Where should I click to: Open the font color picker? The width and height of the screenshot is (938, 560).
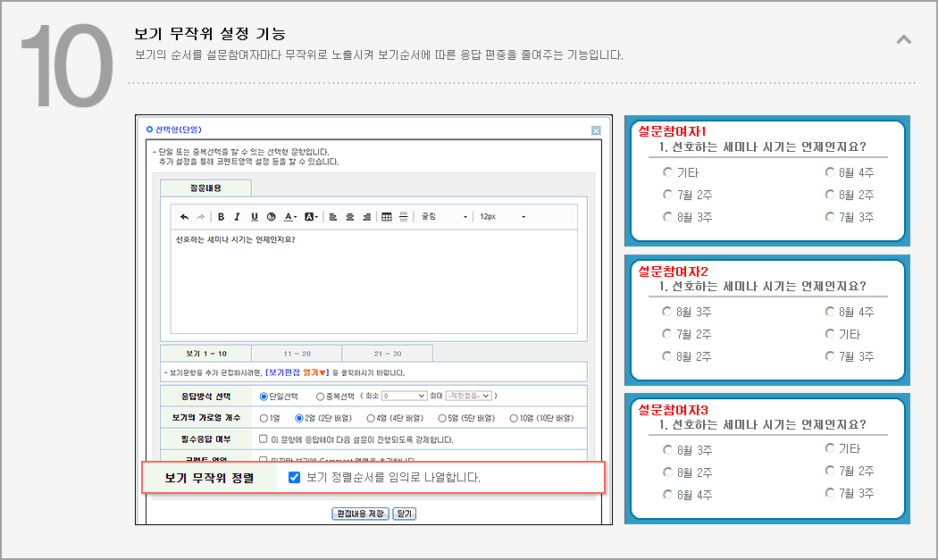pyautogui.click(x=290, y=217)
